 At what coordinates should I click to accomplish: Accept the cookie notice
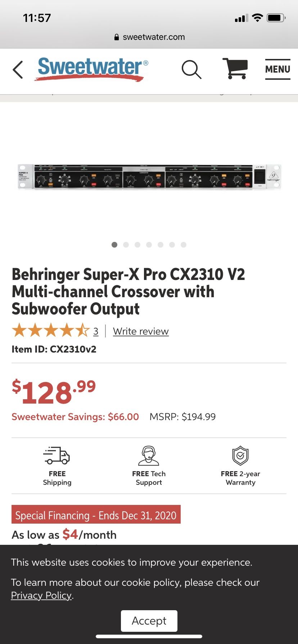point(149,621)
